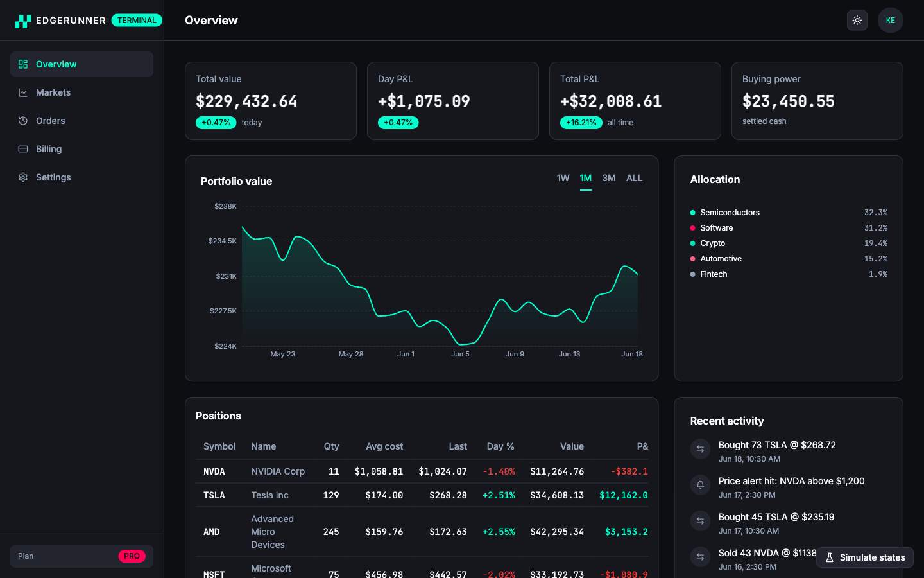Click the TSLA symbol in positions table
This screenshot has width=924, height=578.
[214, 495]
